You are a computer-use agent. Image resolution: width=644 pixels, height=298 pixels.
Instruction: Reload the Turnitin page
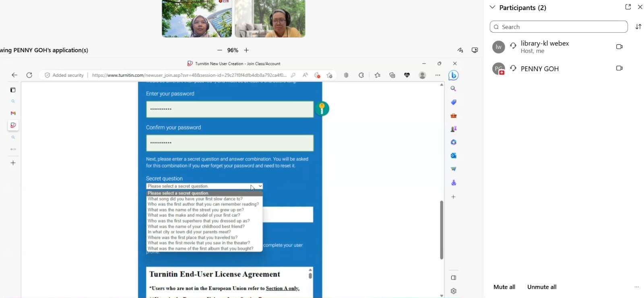click(x=29, y=75)
